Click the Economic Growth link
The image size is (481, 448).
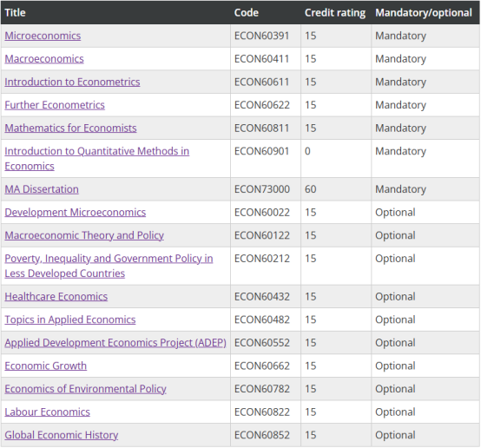(x=46, y=366)
